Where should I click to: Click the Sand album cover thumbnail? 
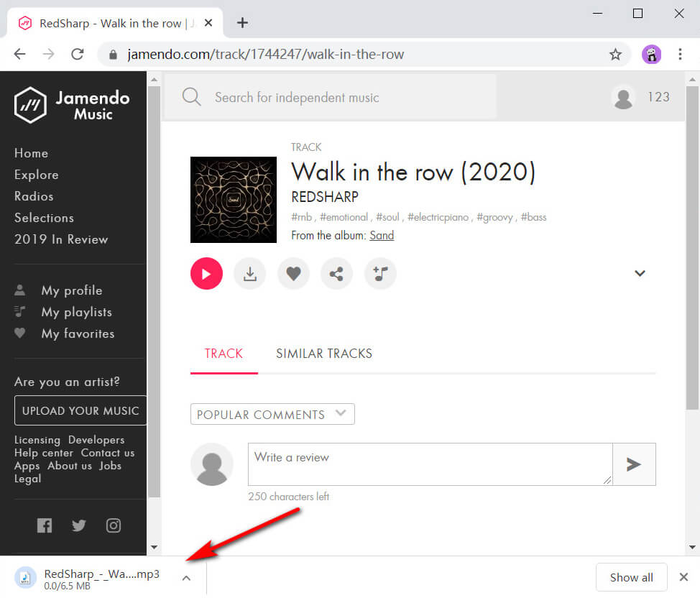click(234, 200)
